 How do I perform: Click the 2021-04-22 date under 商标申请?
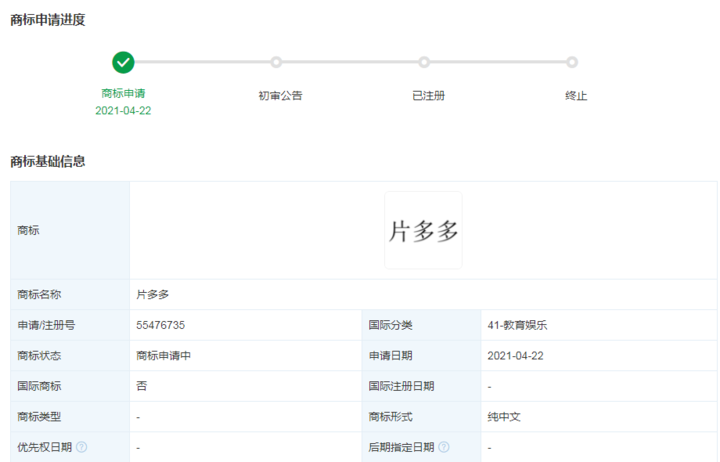(123, 111)
